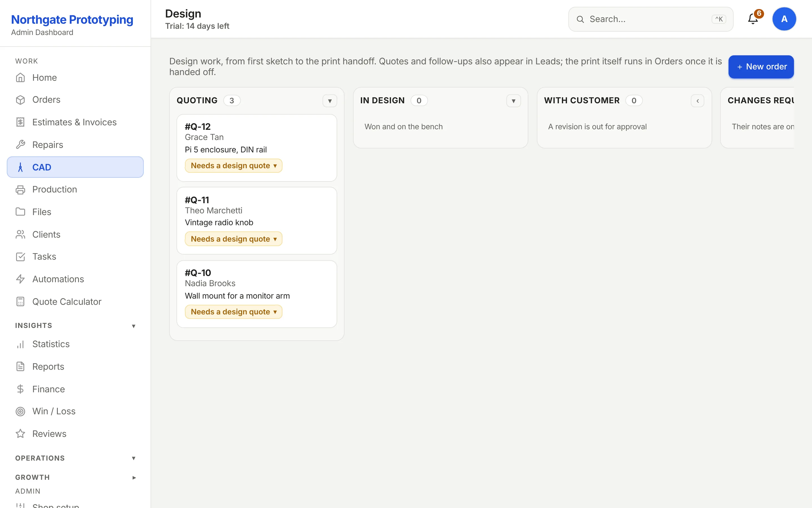This screenshot has height=508, width=812.
Task: Open status dropdown on #Q-11 card
Action: 233,239
